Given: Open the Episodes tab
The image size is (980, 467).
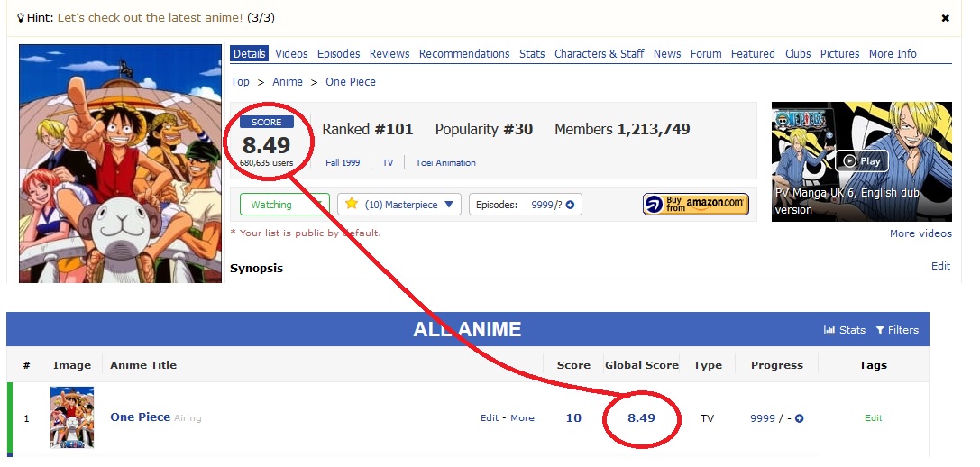Looking at the screenshot, I should point(338,54).
